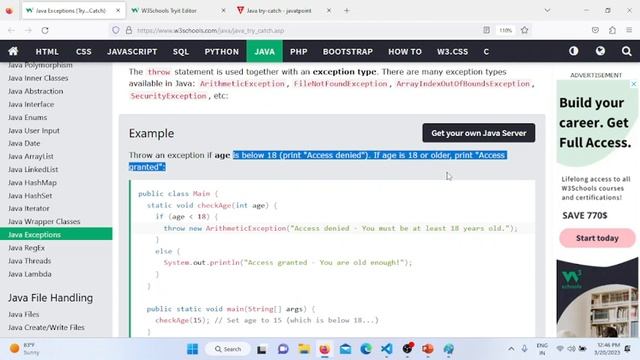
Task: Open Java Wrapper Classes in sidebar
Action: tap(44, 222)
